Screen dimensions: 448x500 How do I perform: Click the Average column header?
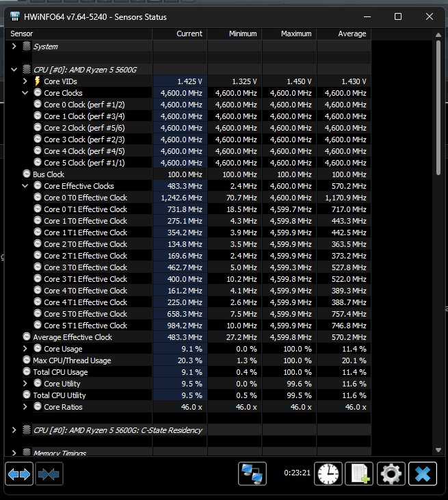(344, 34)
